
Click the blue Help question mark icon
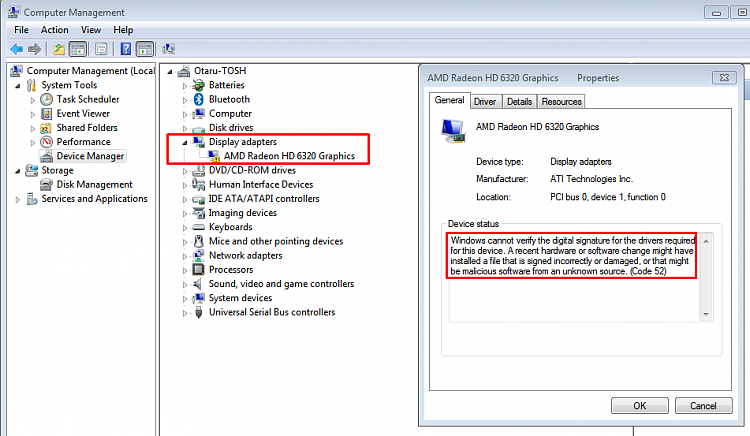(x=125, y=49)
